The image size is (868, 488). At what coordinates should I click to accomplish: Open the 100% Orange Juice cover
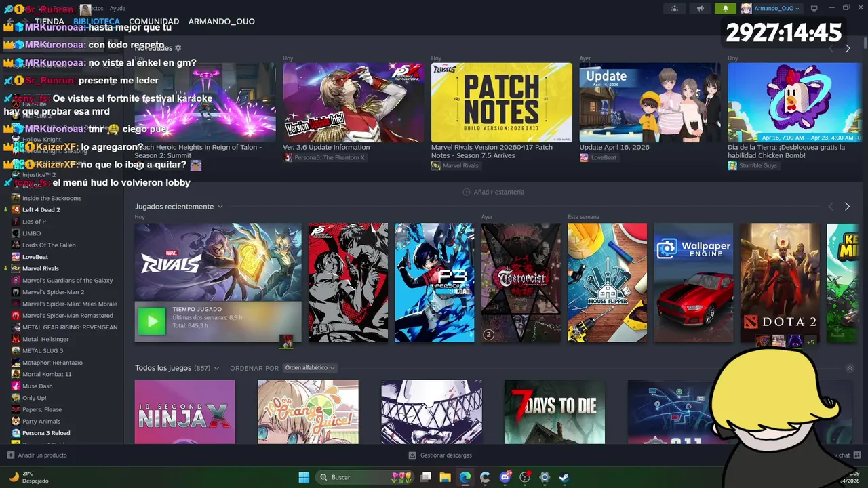coord(308,412)
